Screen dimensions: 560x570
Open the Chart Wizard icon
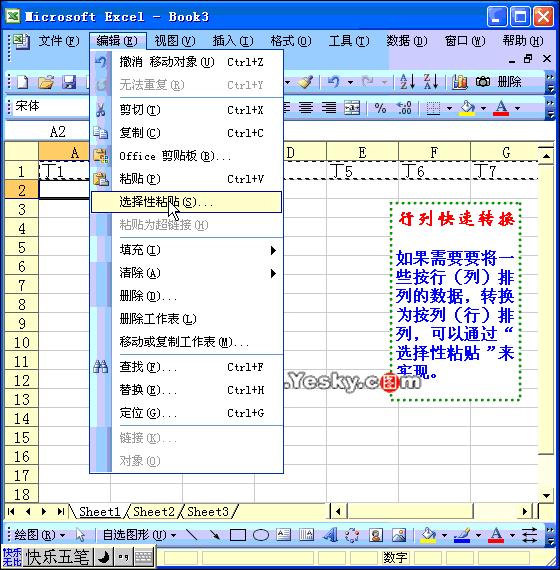coord(459,82)
